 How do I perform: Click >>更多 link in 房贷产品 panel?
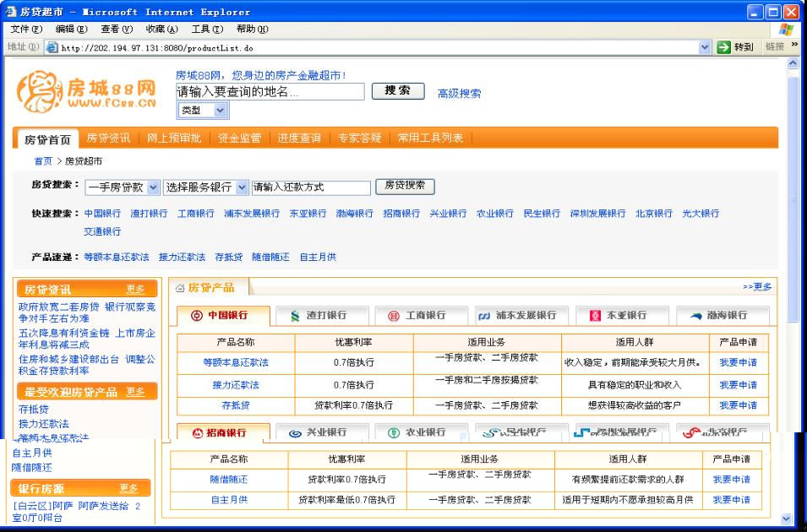coord(757,286)
